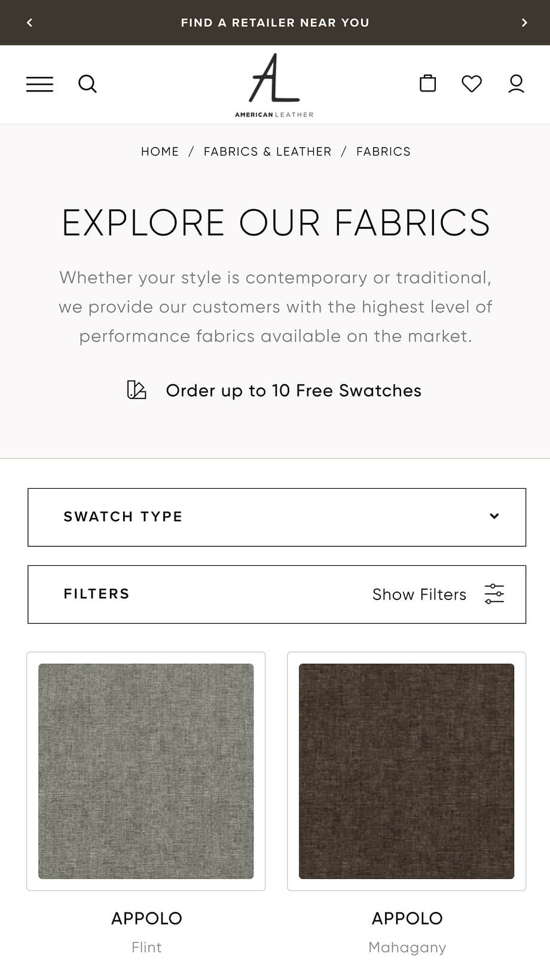The image size is (550, 980).
Task: Open the user account icon
Action: coord(516,84)
